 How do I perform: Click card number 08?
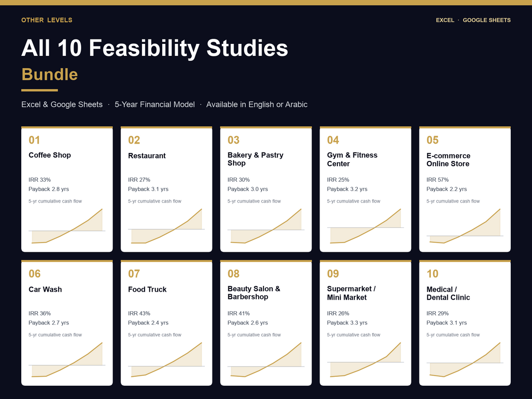(234, 274)
